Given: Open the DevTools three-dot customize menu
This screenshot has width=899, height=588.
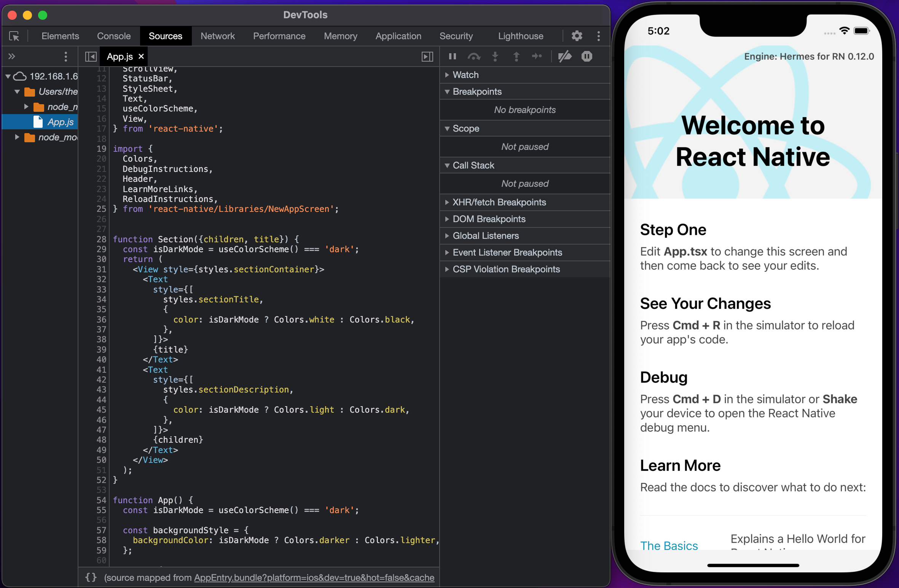Looking at the screenshot, I should tap(598, 36).
